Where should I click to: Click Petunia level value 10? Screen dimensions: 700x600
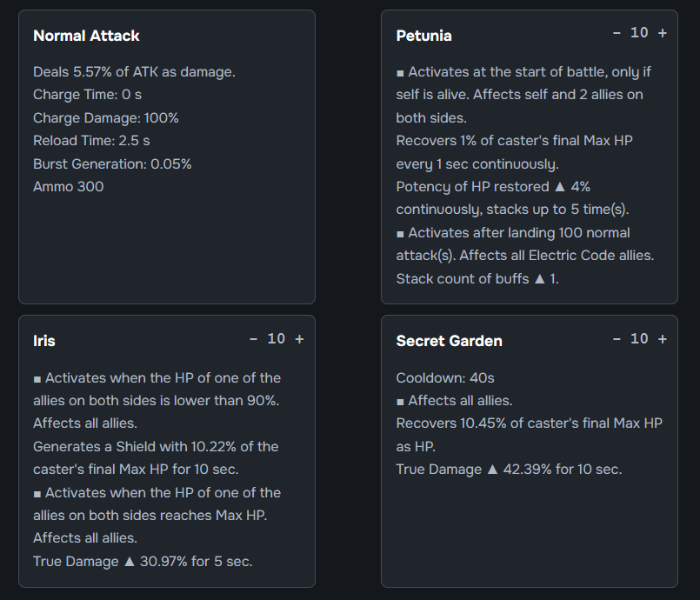point(639,32)
